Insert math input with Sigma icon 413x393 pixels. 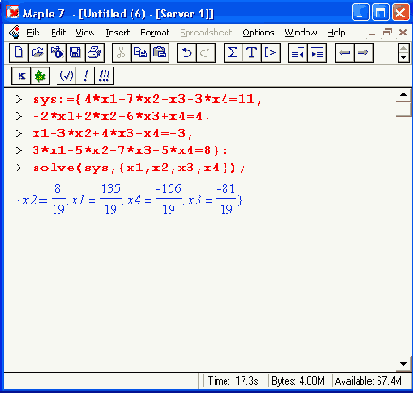coord(233,53)
